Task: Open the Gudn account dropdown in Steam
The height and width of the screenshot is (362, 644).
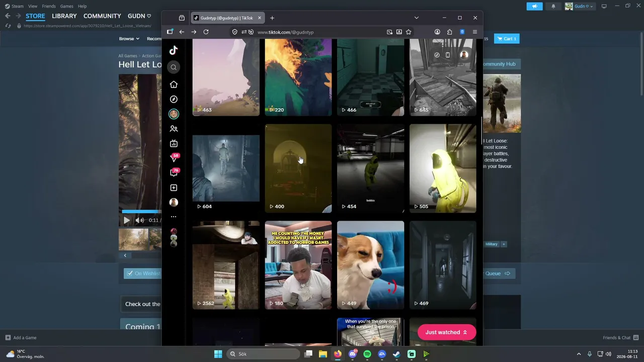Action: 579,6
